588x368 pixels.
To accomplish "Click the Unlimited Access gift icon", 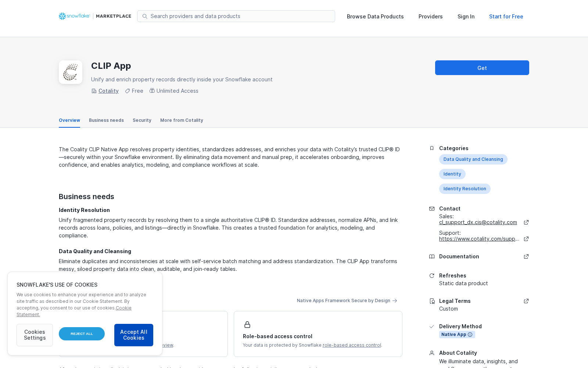I will point(152,91).
